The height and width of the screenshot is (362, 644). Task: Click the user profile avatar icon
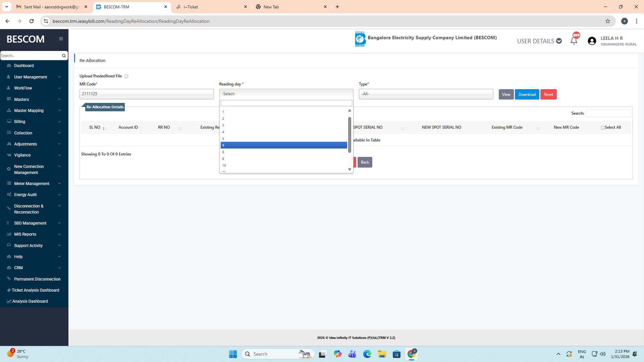(x=592, y=41)
